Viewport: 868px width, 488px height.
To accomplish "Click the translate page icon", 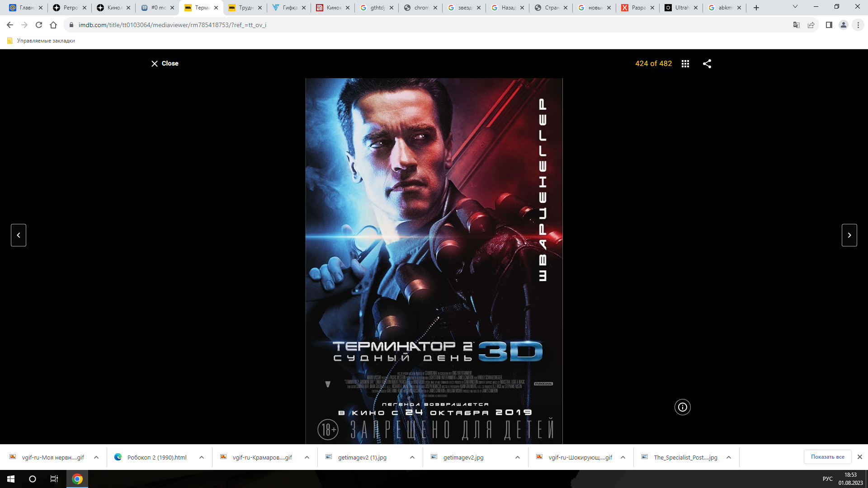I will click(797, 25).
